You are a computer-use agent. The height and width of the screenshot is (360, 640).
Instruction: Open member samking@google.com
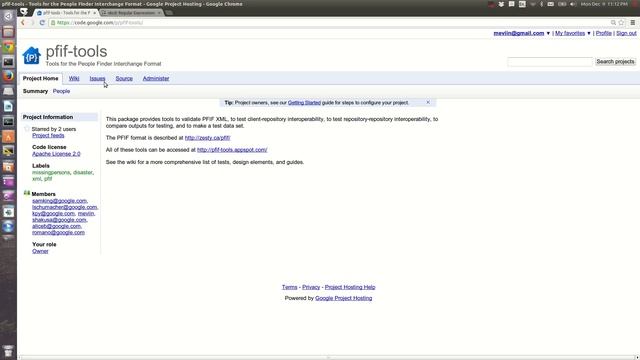[x=60, y=201]
